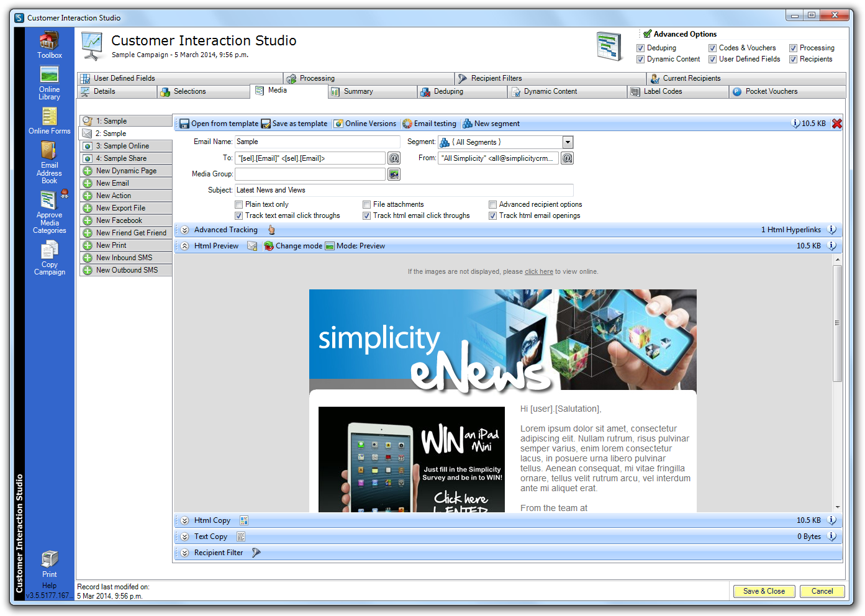Open the Toolbox sidebar icon
The width and height of the screenshot is (865, 616).
(x=49, y=41)
